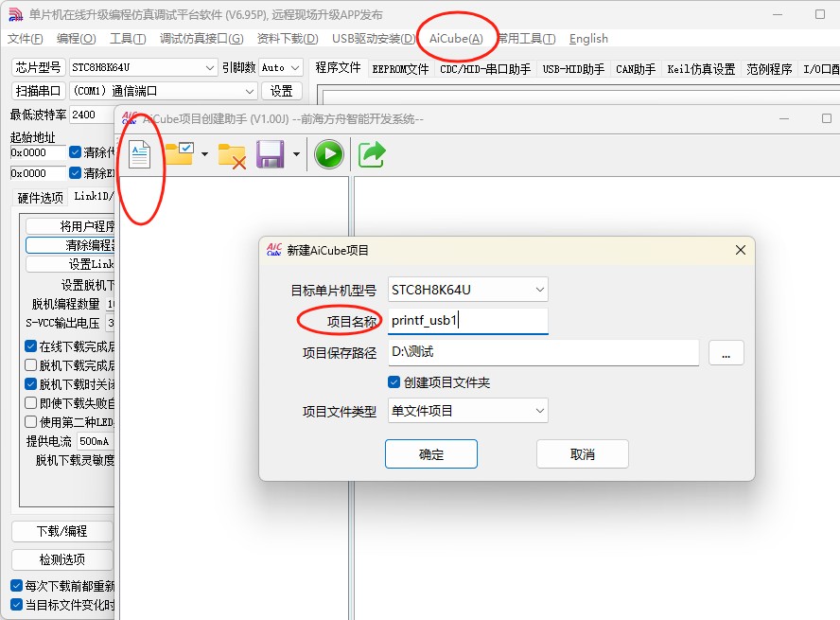Click the green export share arrow icon
This screenshot has width=840, height=620.
(372, 154)
